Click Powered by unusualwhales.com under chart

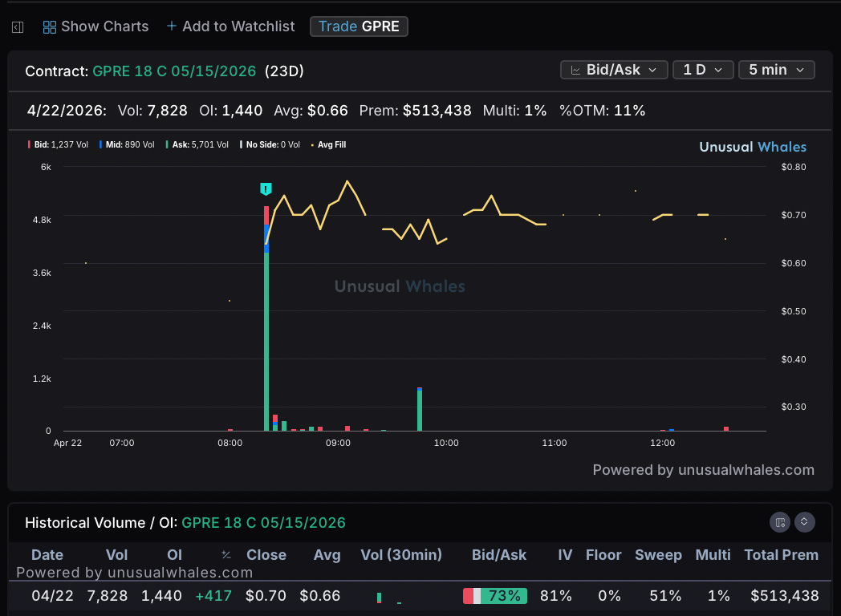703,470
